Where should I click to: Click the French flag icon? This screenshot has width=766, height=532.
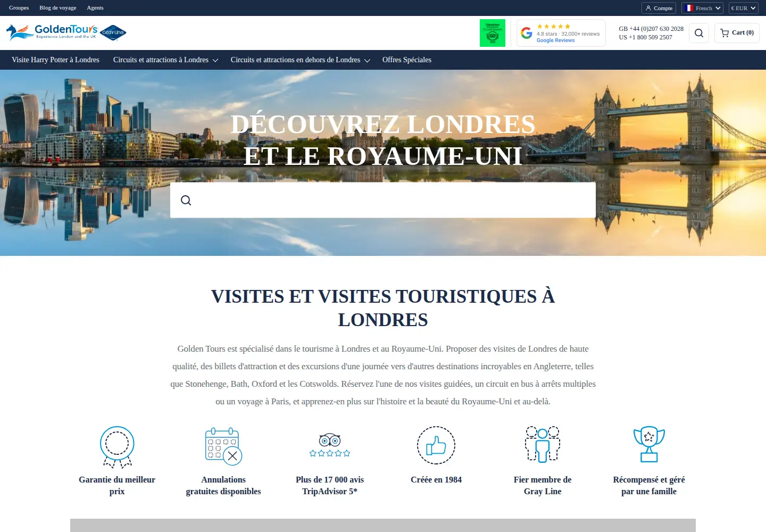coord(689,8)
